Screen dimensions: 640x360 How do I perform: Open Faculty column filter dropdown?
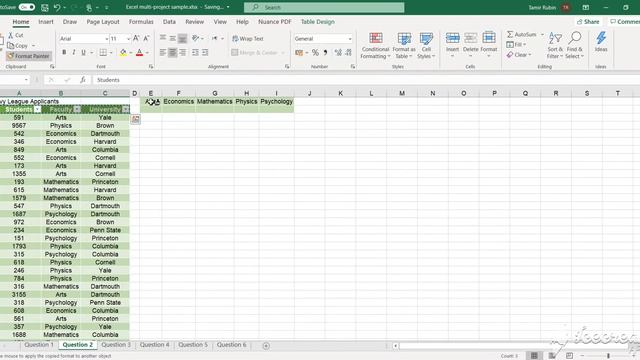[77, 109]
